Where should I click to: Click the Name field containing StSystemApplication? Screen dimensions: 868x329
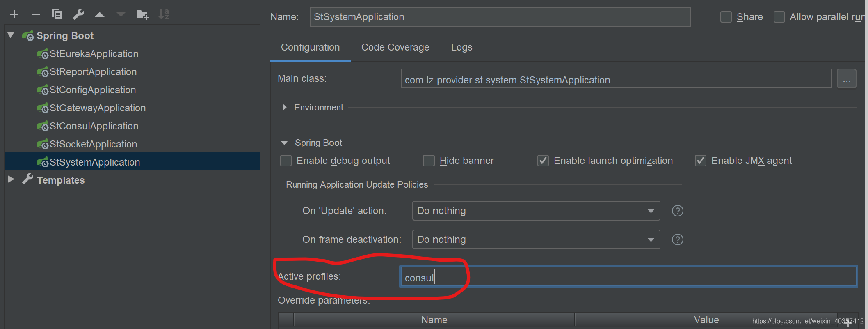500,17
